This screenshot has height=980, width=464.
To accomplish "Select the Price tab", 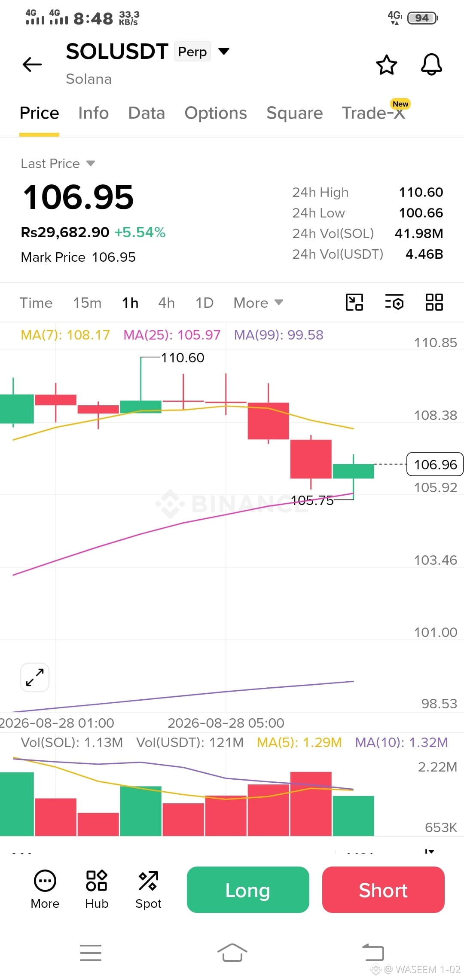I will click(x=39, y=113).
